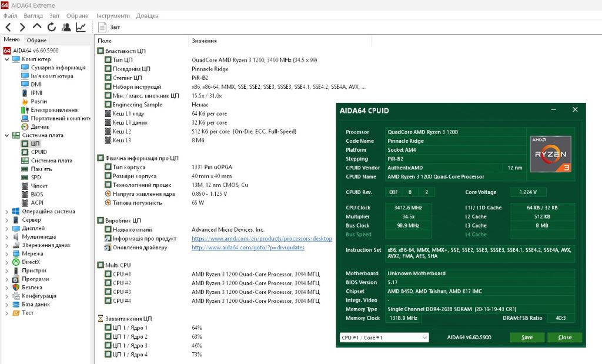Select the Сумарна інформація tree item

(58, 68)
